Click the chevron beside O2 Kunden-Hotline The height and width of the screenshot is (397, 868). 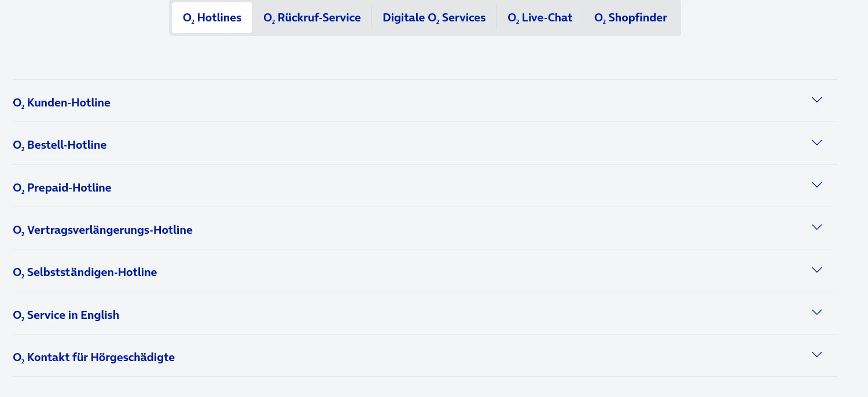[x=816, y=100]
